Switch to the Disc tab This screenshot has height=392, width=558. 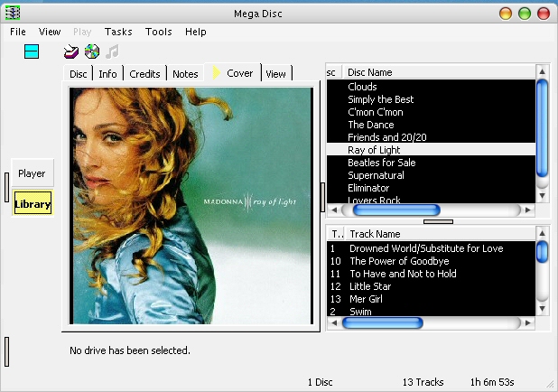point(79,74)
